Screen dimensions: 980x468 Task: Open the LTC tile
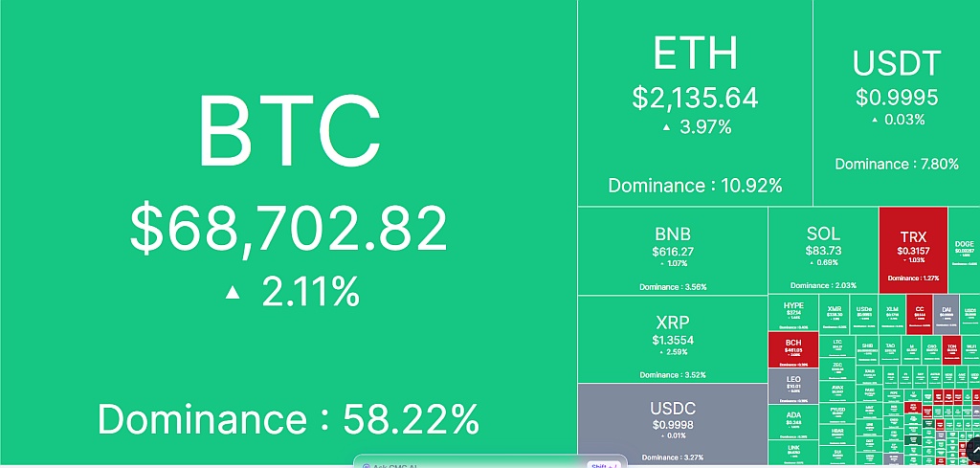837,345
